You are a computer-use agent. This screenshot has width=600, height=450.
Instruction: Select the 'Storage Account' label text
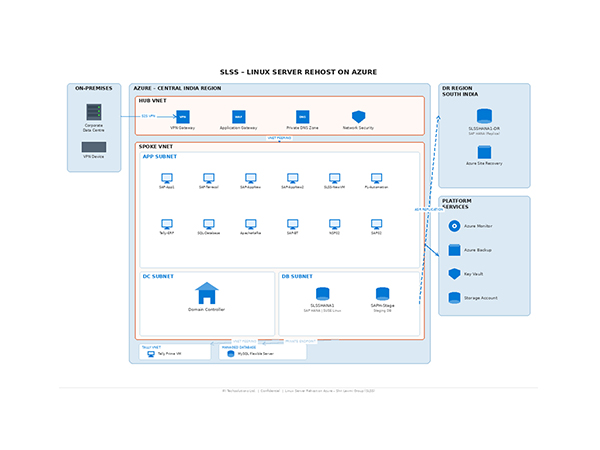[x=481, y=298]
